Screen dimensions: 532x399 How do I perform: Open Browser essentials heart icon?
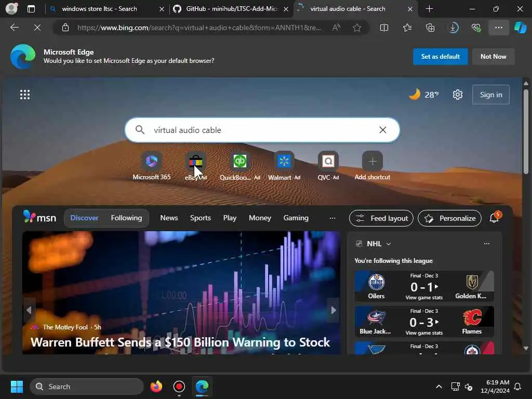pyautogui.click(x=476, y=28)
